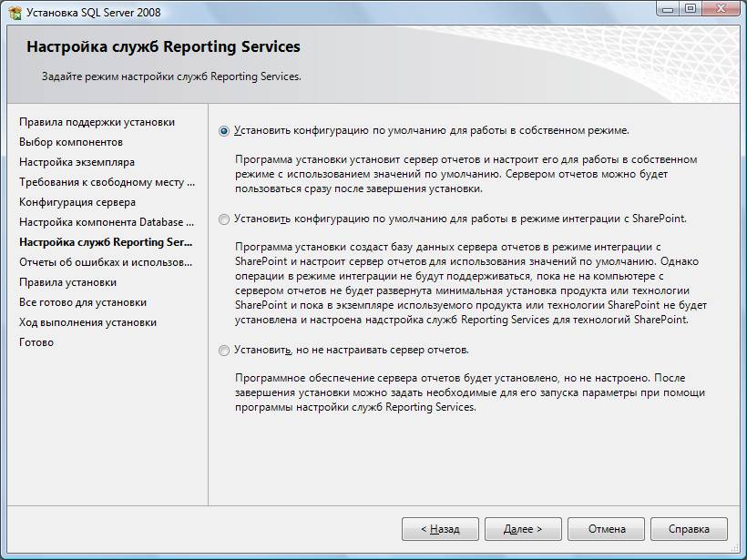Open Ход выполнения установки step
Viewport: 747px width, 560px height.
[87, 322]
